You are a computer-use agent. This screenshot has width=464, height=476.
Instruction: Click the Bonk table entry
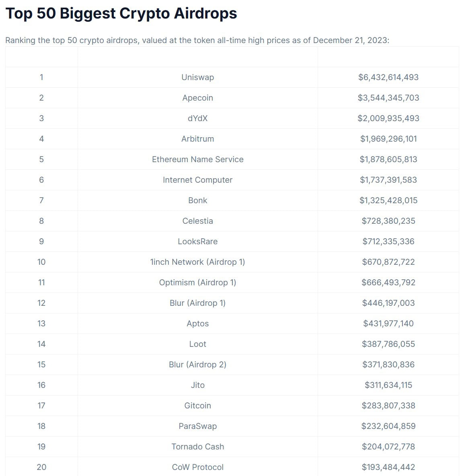[x=197, y=200]
